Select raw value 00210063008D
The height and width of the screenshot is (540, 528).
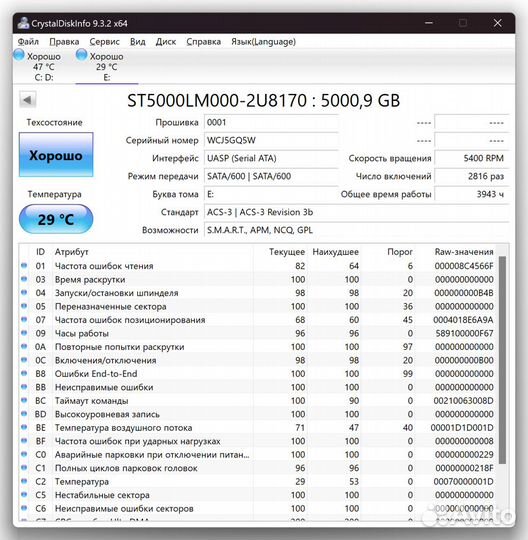pyautogui.click(x=463, y=401)
